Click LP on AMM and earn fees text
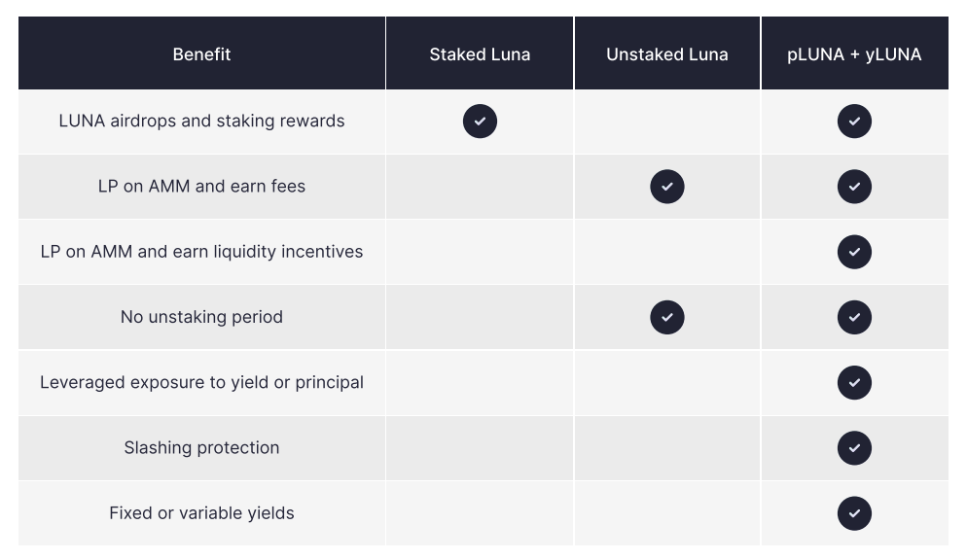 (201, 186)
